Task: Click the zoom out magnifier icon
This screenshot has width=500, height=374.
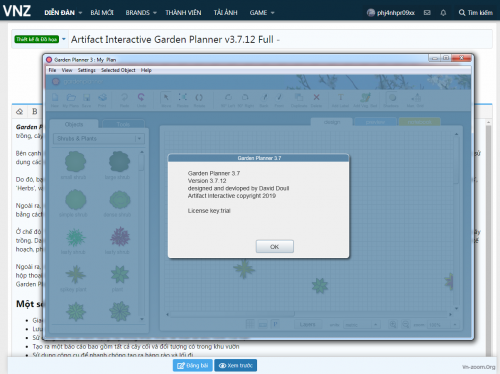Action: point(406,324)
